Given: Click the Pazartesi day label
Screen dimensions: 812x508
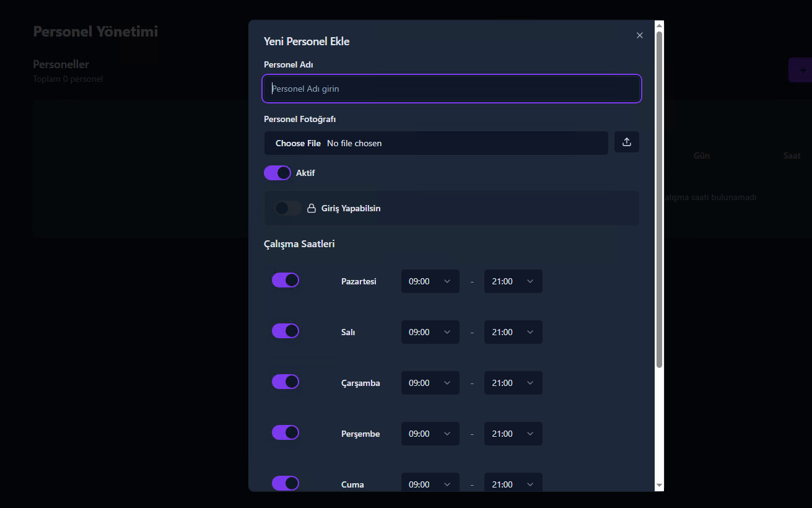Looking at the screenshot, I should tap(359, 281).
